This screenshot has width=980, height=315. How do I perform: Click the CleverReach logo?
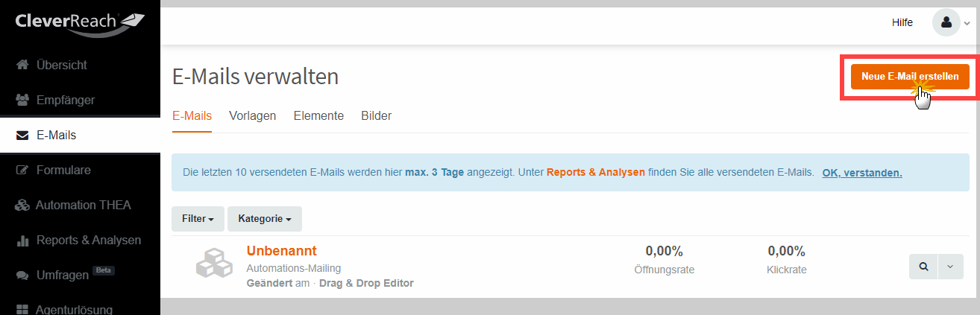click(80, 24)
